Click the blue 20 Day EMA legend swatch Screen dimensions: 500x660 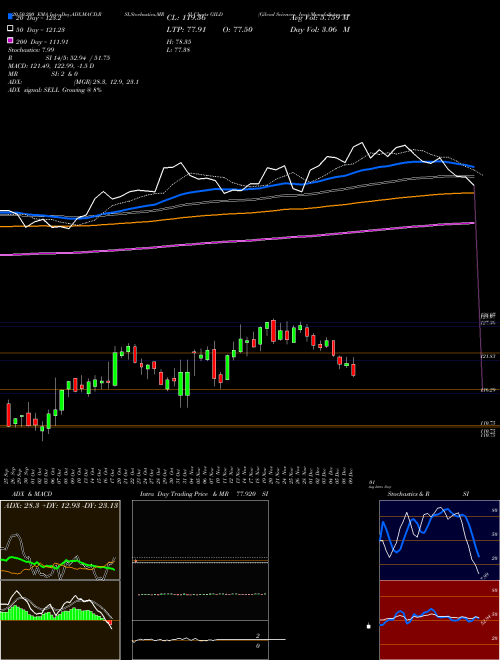(10, 17)
